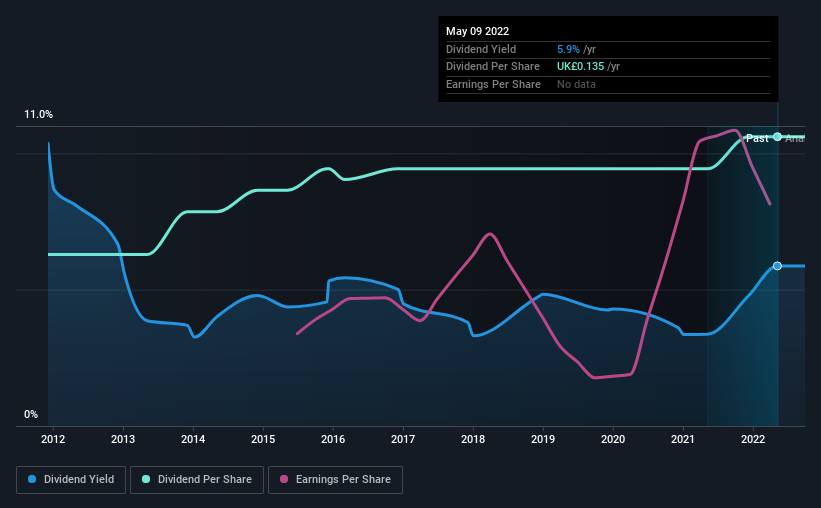Select the 2016 label on the time axis

click(x=333, y=439)
